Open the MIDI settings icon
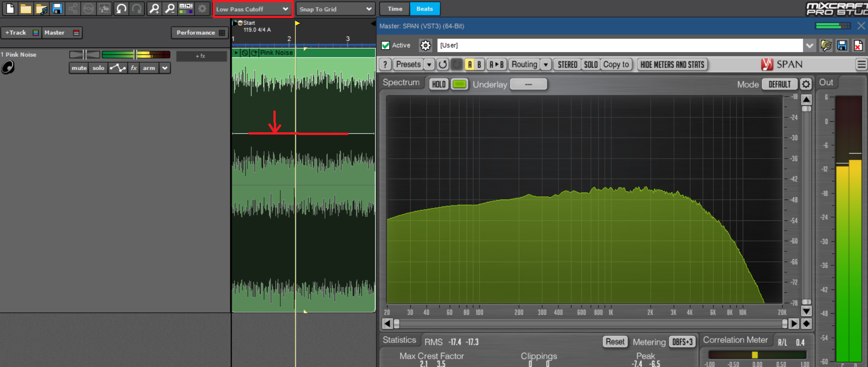Image resolution: width=868 pixels, height=367 pixels. pyautogui.click(x=186, y=8)
